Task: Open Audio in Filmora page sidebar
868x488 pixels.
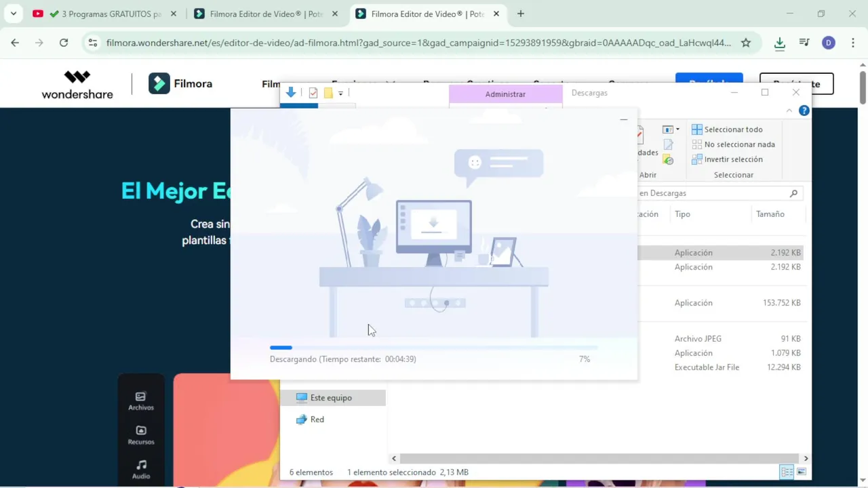Action: coord(141,469)
